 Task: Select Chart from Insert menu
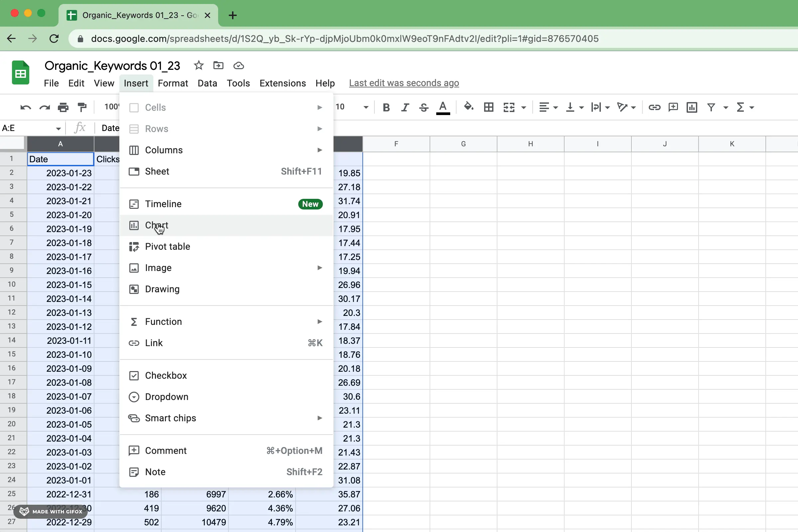coord(157,225)
